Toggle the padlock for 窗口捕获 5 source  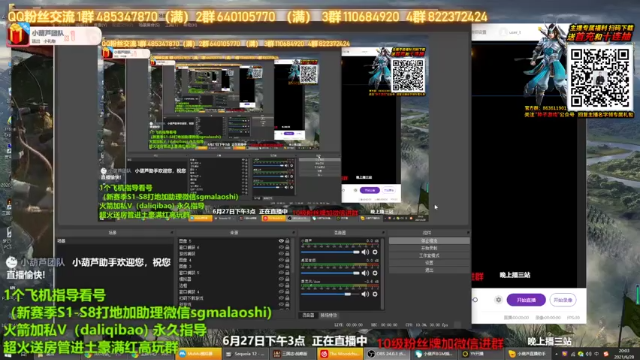click(x=287, y=272)
